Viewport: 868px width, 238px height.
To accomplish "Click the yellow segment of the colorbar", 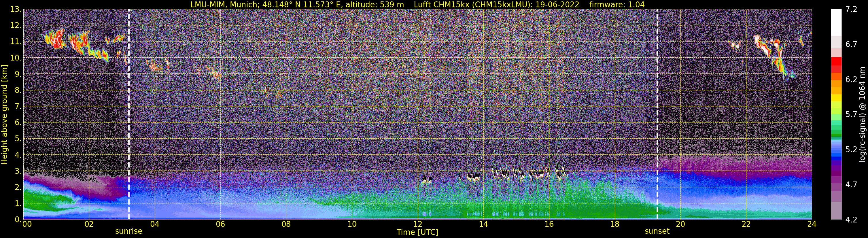I will coord(836,97).
